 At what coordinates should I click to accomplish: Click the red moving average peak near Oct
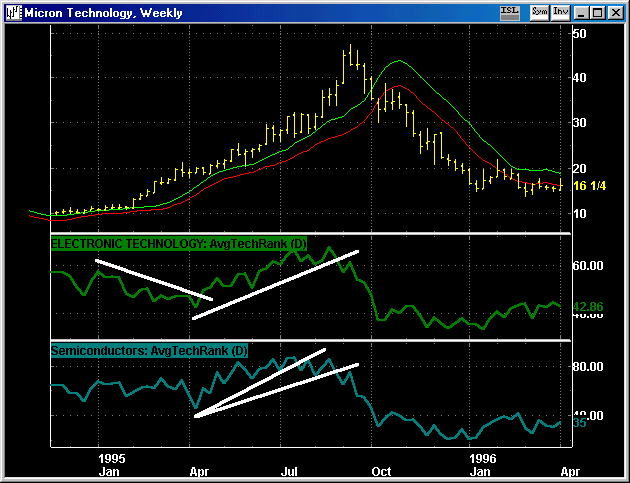399,86
